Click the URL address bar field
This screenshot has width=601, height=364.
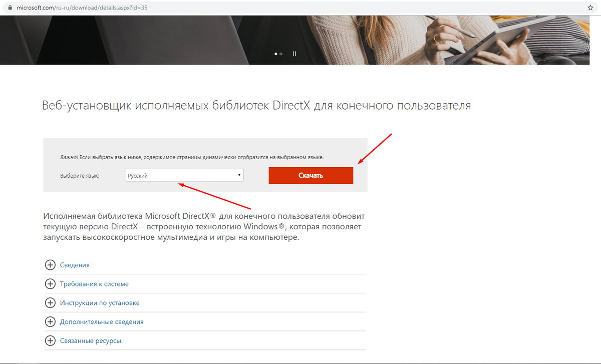click(300, 8)
